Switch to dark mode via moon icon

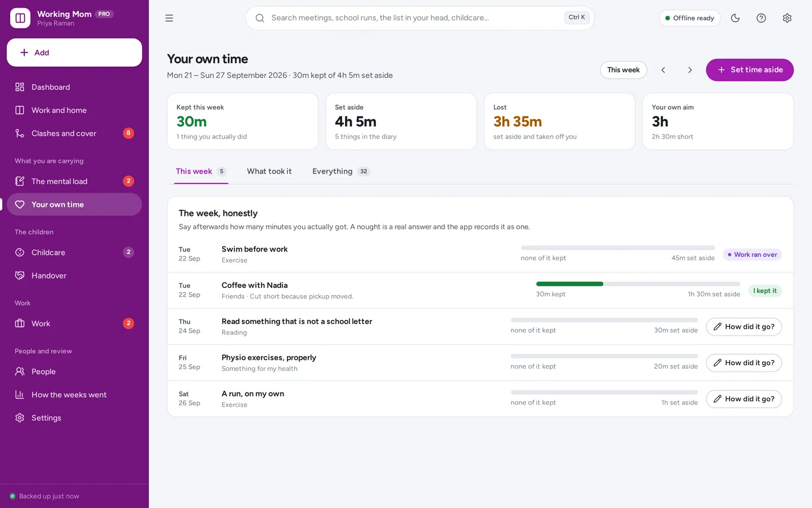pos(735,18)
